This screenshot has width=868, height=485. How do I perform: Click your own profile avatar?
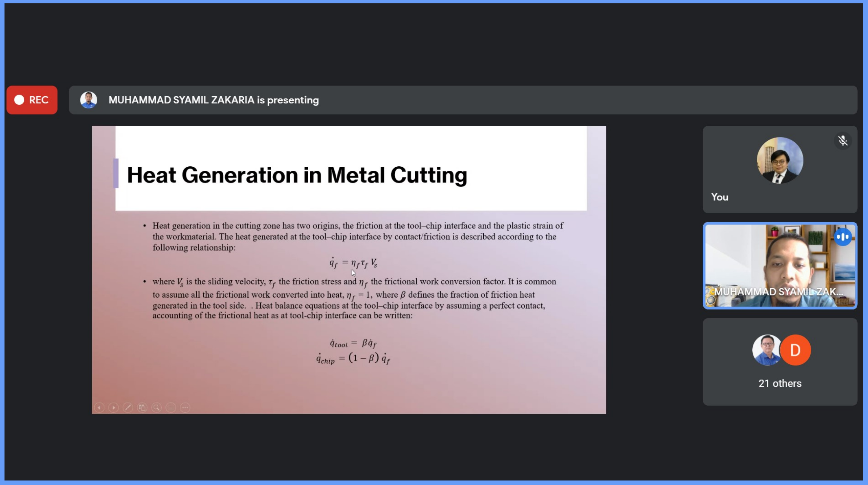click(x=780, y=161)
